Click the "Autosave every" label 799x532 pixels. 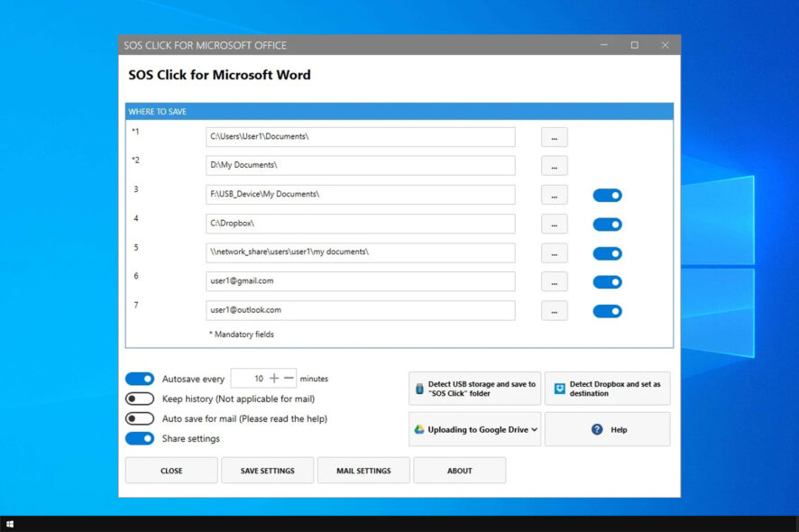tap(193, 379)
